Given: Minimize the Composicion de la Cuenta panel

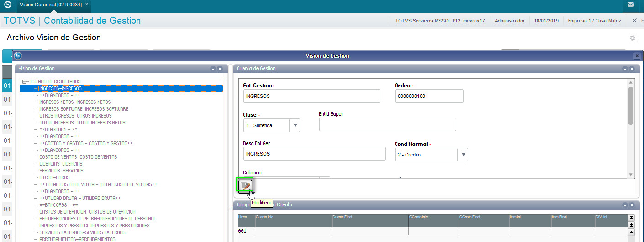Looking at the screenshot, I should coord(625,205).
